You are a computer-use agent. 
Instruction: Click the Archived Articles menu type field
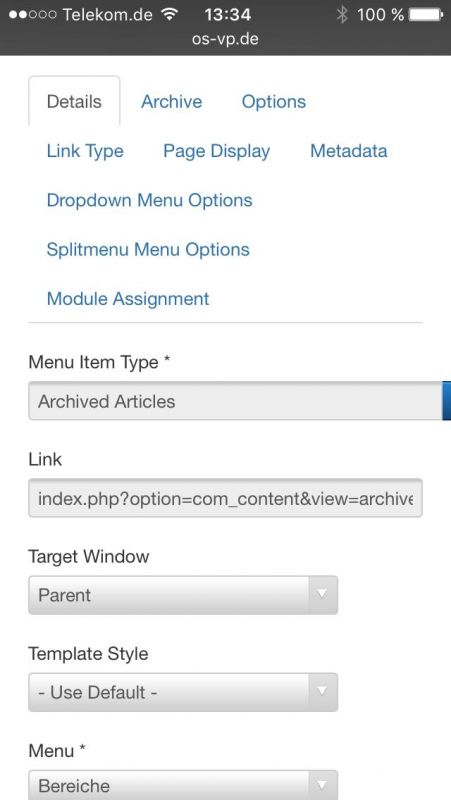pyautogui.click(x=235, y=401)
